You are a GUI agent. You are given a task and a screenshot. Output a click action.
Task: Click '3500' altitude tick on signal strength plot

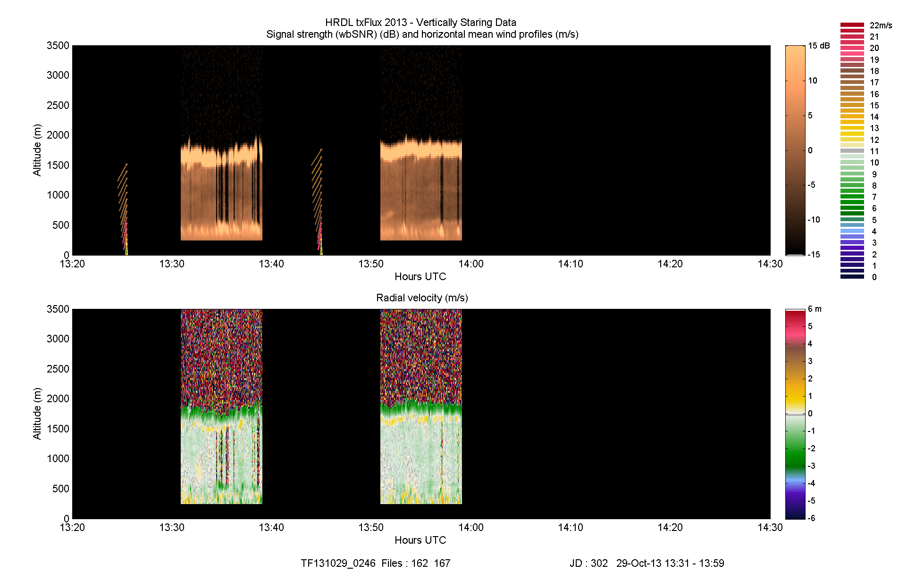click(58, 45)
